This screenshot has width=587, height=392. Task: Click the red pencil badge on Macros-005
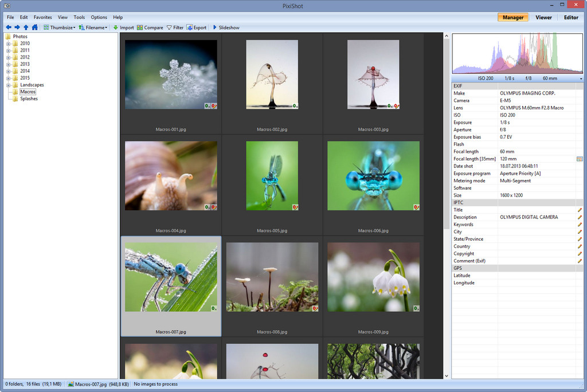pos(295,207)
